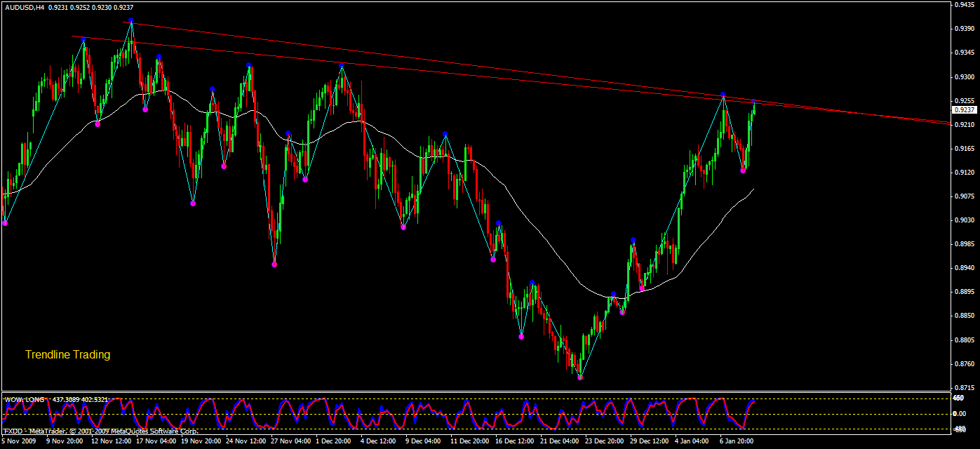Click the lowest magenta swing-low dot
This screenshot has height=449, width=980.
[580, 377]
